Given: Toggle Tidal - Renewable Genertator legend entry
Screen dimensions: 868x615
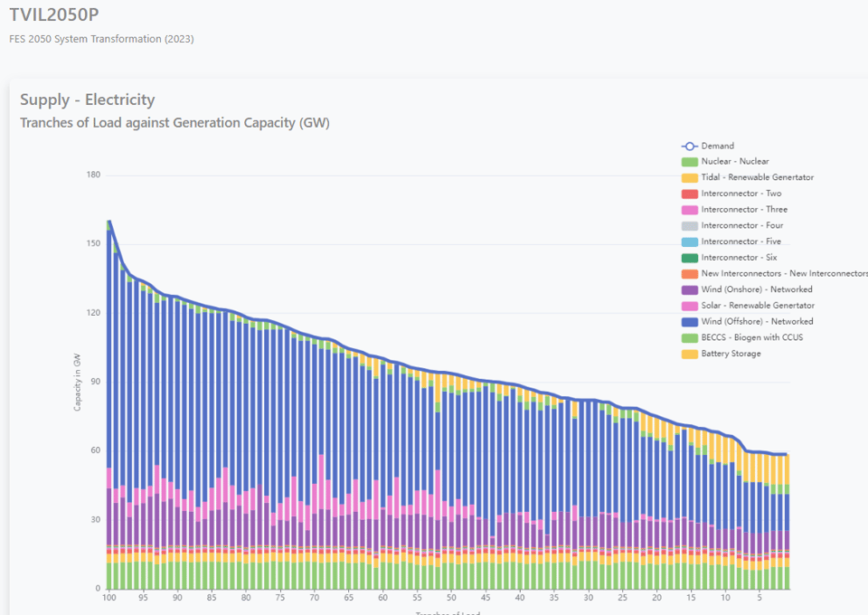Looking at the screenshot, I should [748, 177].
